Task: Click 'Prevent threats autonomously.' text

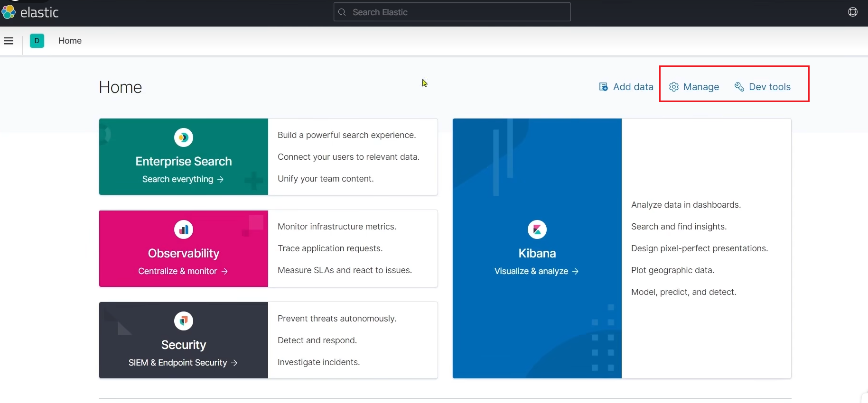Action: coord(337,319)
